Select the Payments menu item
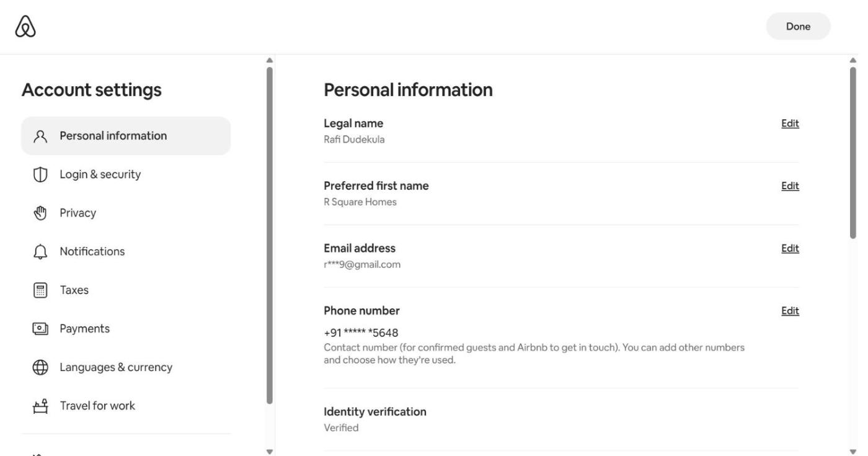Image resolution: width=868 pixels, height=456 pixels. pyautogui.click(x=84, y=328)
